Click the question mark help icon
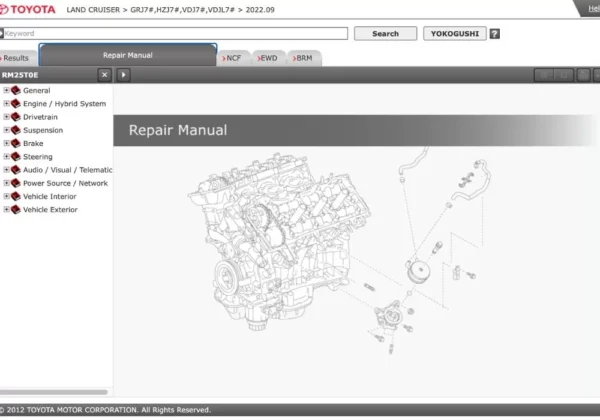 coord(495,34)
